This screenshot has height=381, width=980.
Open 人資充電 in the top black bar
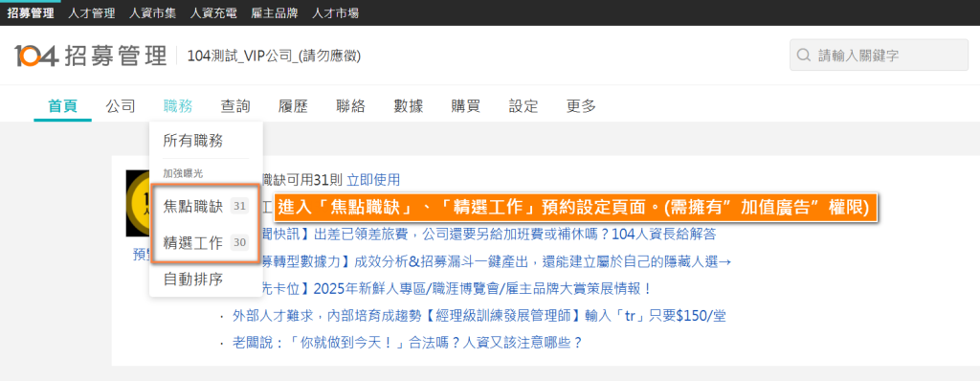click(x=213, y=12)
